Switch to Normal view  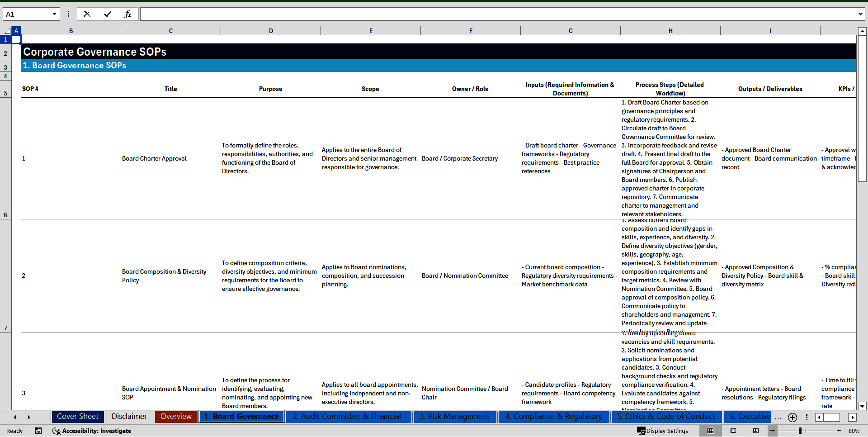(x=711, y=431)
